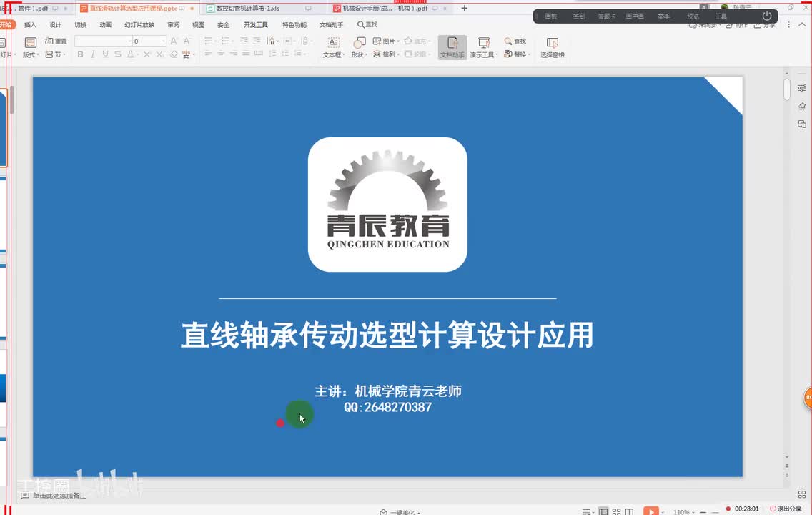Click the notes icon at bottom left
The height and width of the screenshot is (515, 812).
coord(24,496)
